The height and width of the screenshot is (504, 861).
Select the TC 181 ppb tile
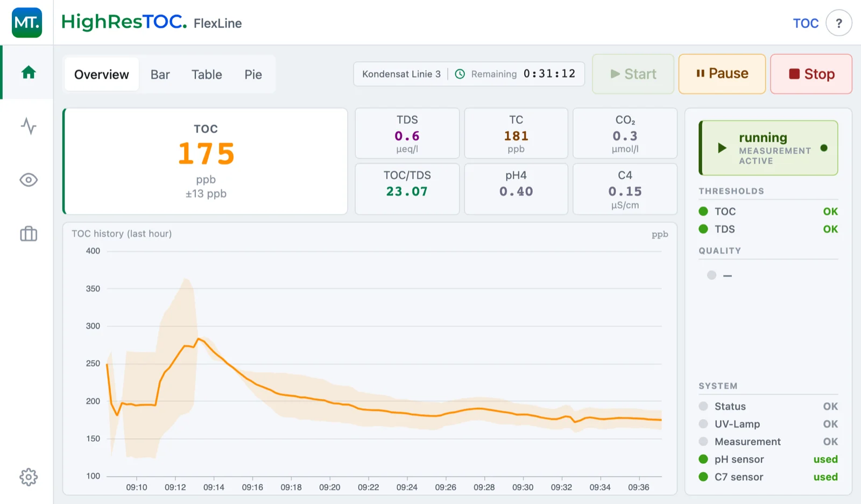pos(516,133)
